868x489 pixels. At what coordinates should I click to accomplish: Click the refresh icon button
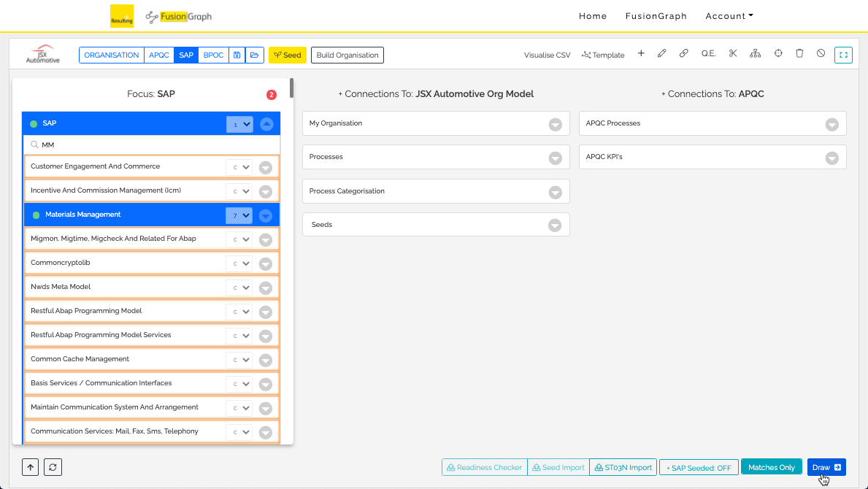pos(53,467)
